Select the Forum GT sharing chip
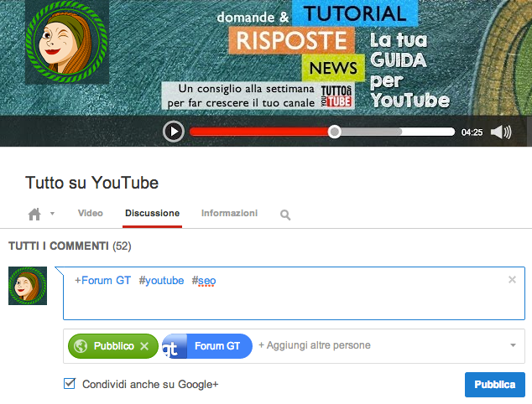The height and width of the screenshot is (404, 532). tap(207, 346)
